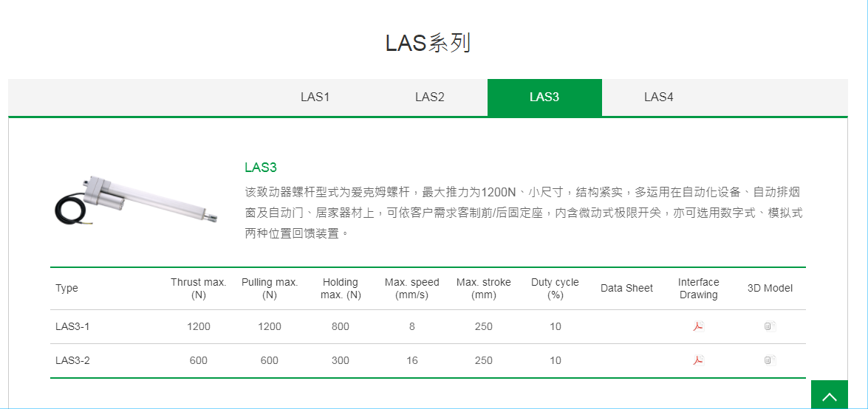Click the LAS3-2 duty cycle value 10
This screenshot has height=409, width=868.
click(x=556, y=361)
